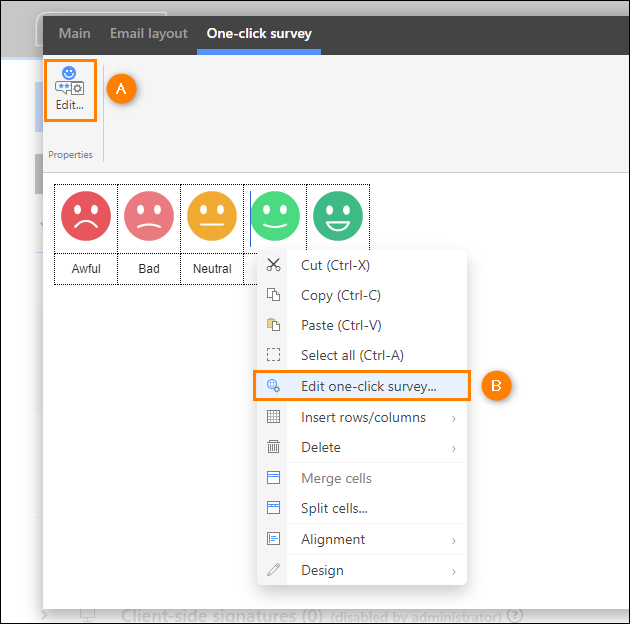Screen dimensions: 630x624
Task: Click the dark green grinning face
Action: (338, 216)
